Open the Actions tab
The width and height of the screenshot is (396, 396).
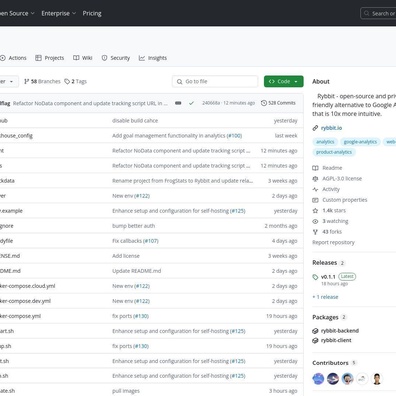(x=13, y=58)
